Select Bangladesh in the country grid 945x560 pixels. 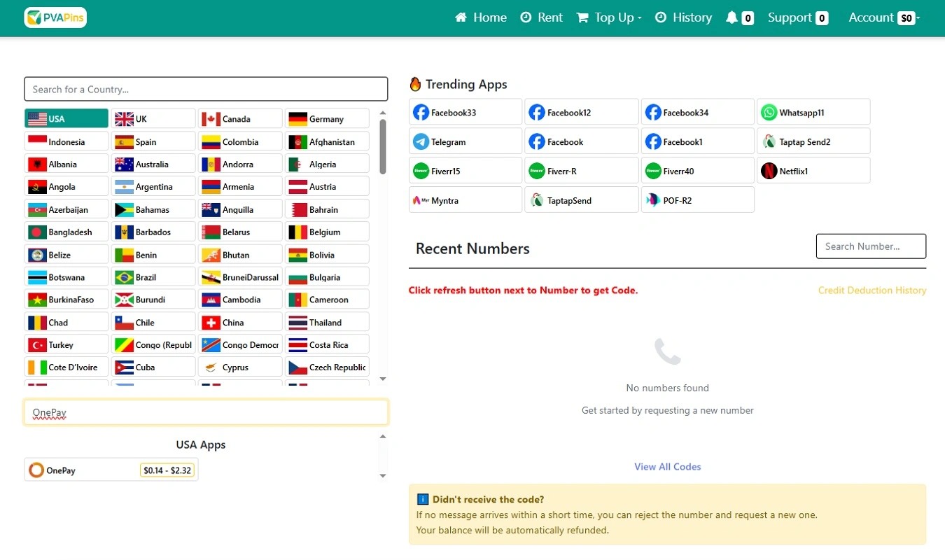[66, 232]
